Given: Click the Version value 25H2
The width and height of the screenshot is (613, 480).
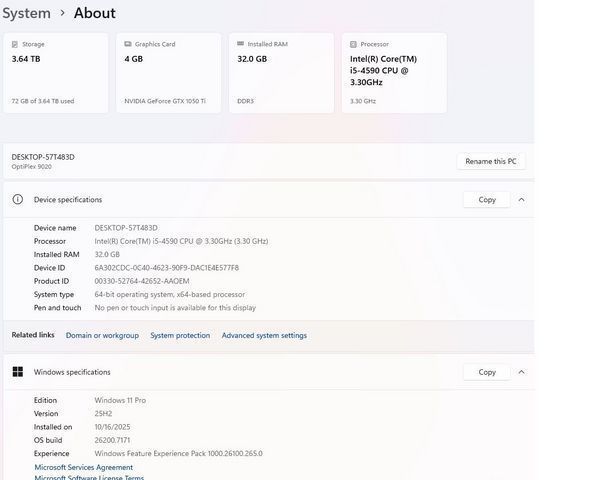Looking at the screenshot, I should point(103,414).
